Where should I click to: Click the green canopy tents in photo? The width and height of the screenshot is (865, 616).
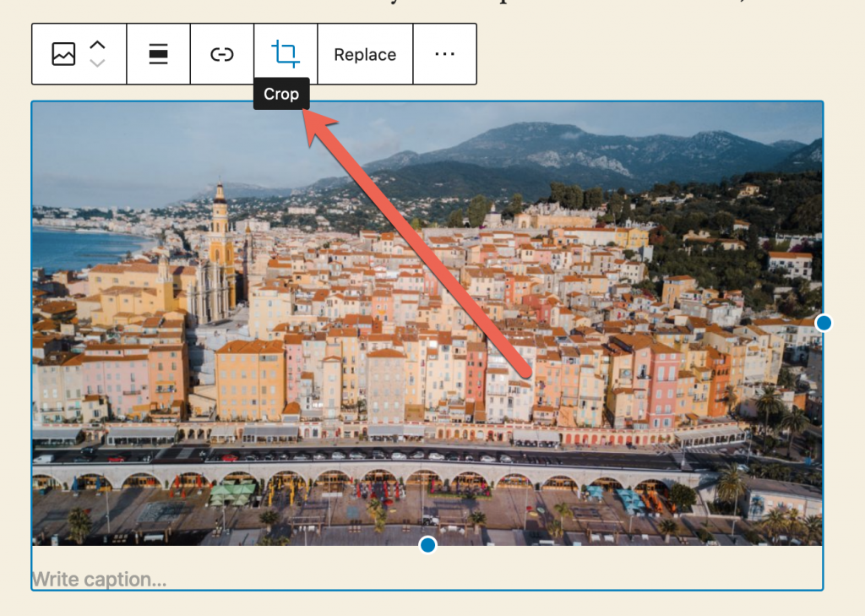point(232,493)
